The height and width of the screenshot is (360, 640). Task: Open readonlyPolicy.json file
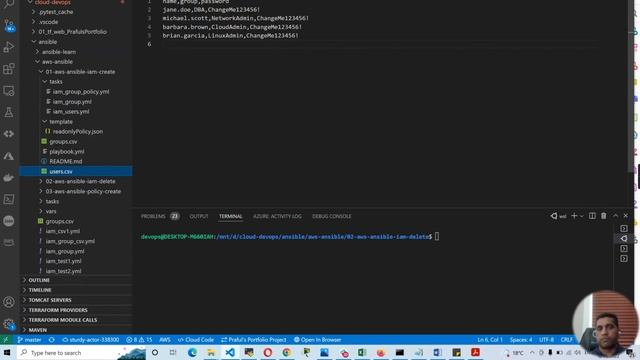[x=78, y=131]
